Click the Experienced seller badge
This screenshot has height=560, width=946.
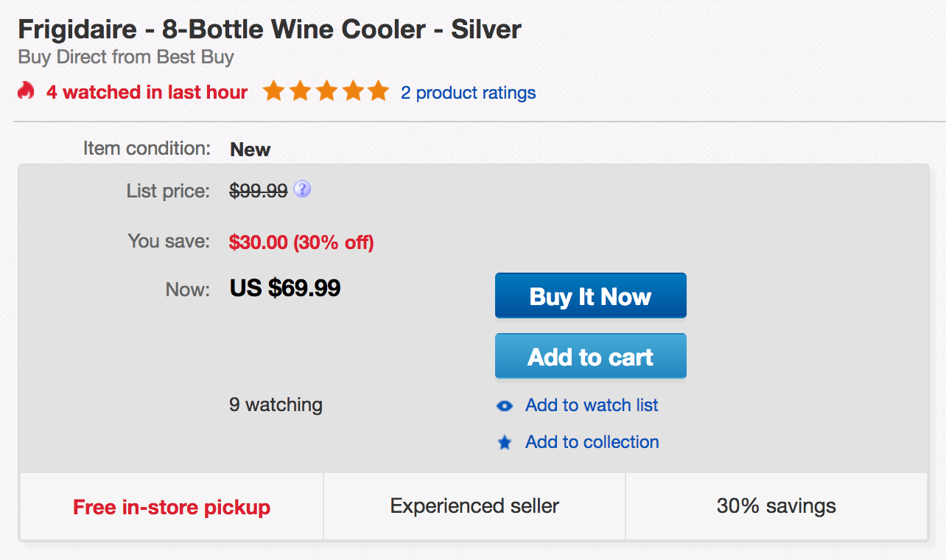click(x=474, y=506)
